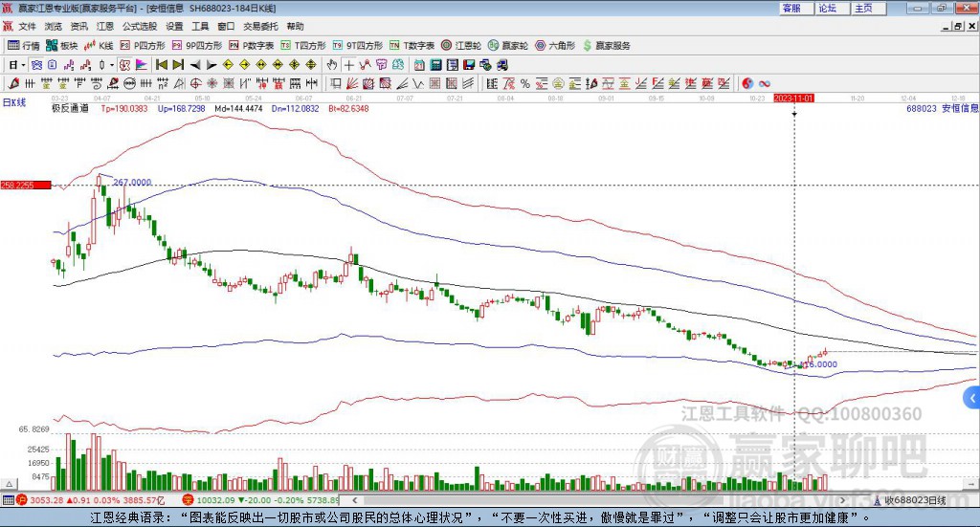Image resolution: width=980 pixels, height=527 pixels.
Task: Click the 267.0000 high price label
Action: tap(132, 183)
